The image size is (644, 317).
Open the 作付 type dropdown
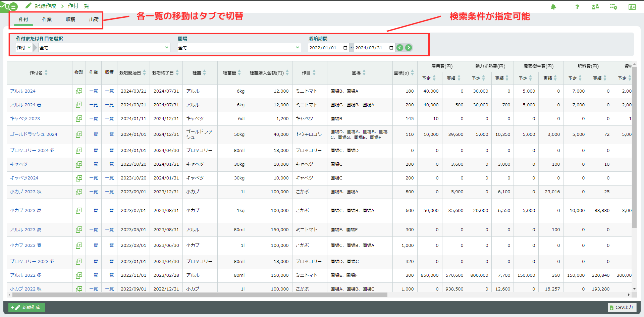tap(23, 48)
